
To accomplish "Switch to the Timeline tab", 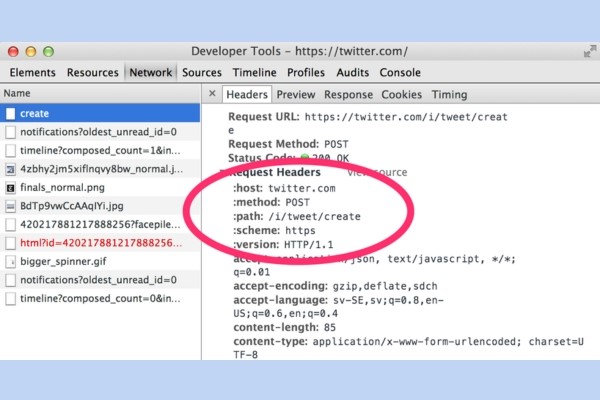I will (x=254, y=72).
